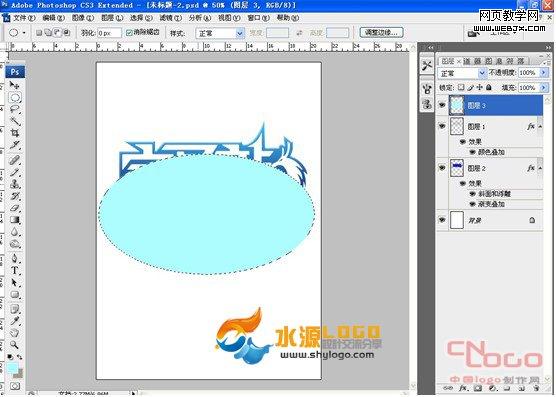Select the Eraser tool
The height and width of the screenshot is (397, 556).
pyautogui.click(x=15, y=208)
